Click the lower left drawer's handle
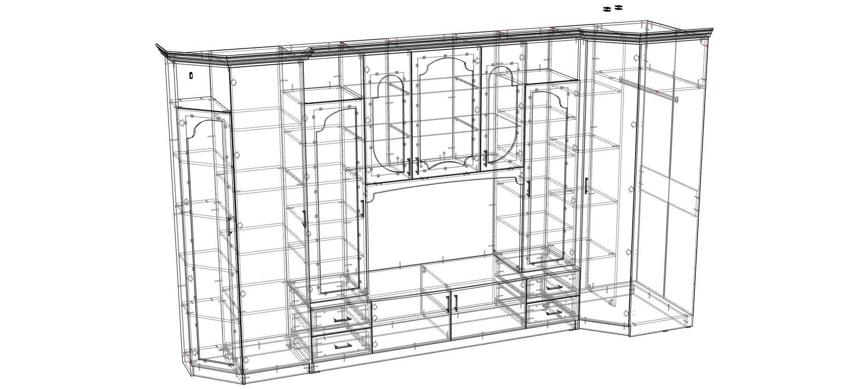This screenshot has height=389, width=868. (342, 346)
